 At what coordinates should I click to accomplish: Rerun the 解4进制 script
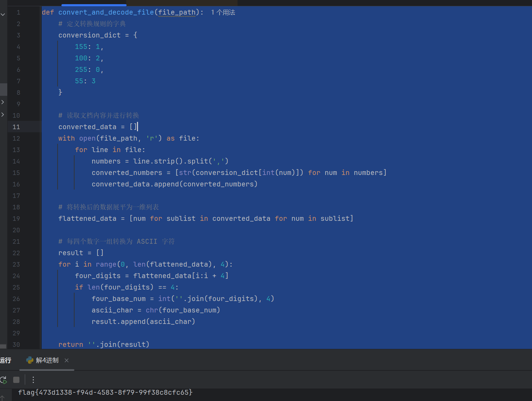point(3,380)
